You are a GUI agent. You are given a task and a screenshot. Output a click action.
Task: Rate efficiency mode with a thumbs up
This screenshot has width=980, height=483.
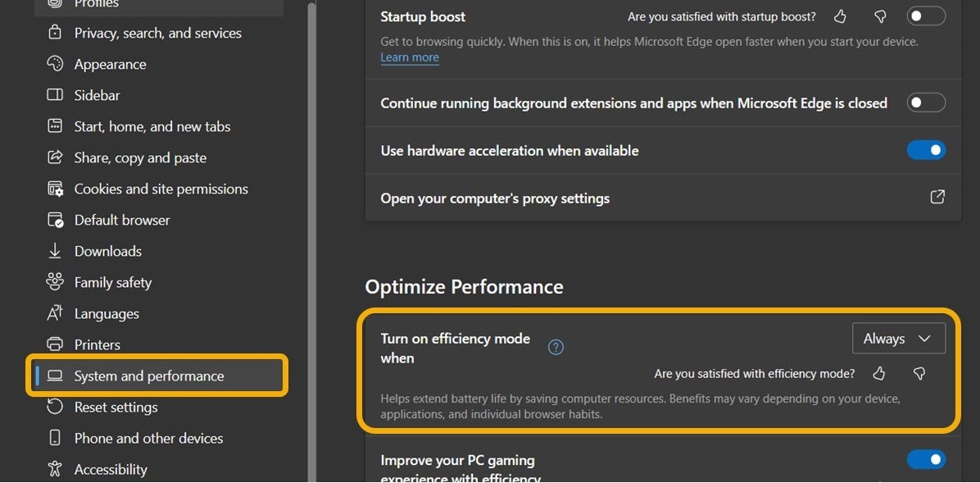click(x=878, y=373)
